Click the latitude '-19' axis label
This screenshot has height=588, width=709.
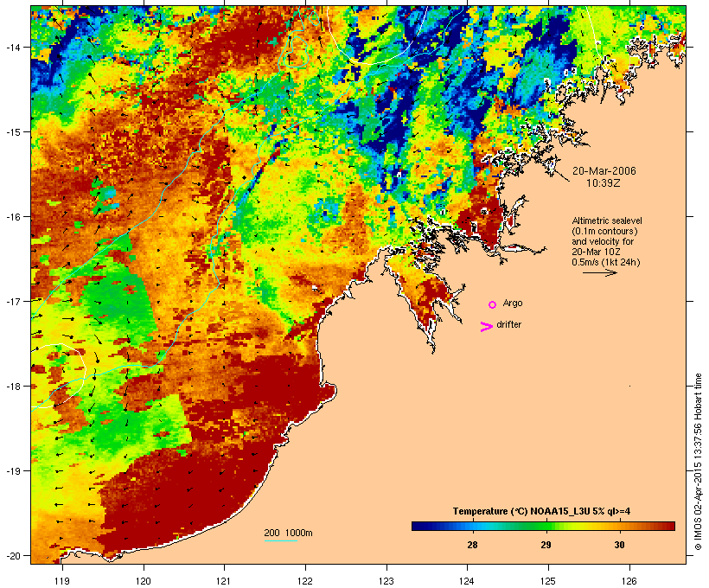tap(12, 471)
